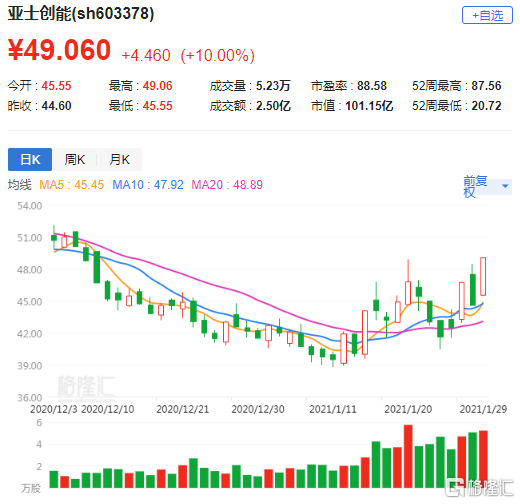Click the tallest red volume bar near 2021/1/20

(408, 456)
